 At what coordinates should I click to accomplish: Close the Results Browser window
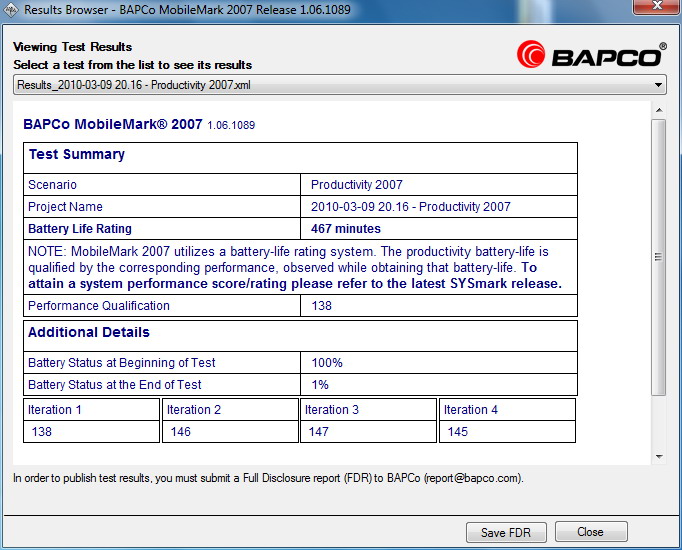coord(657,6)
